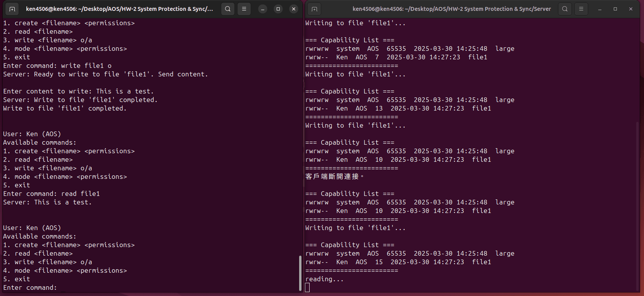Click the Server terminal vertical scrollbar

pos(638,206)
